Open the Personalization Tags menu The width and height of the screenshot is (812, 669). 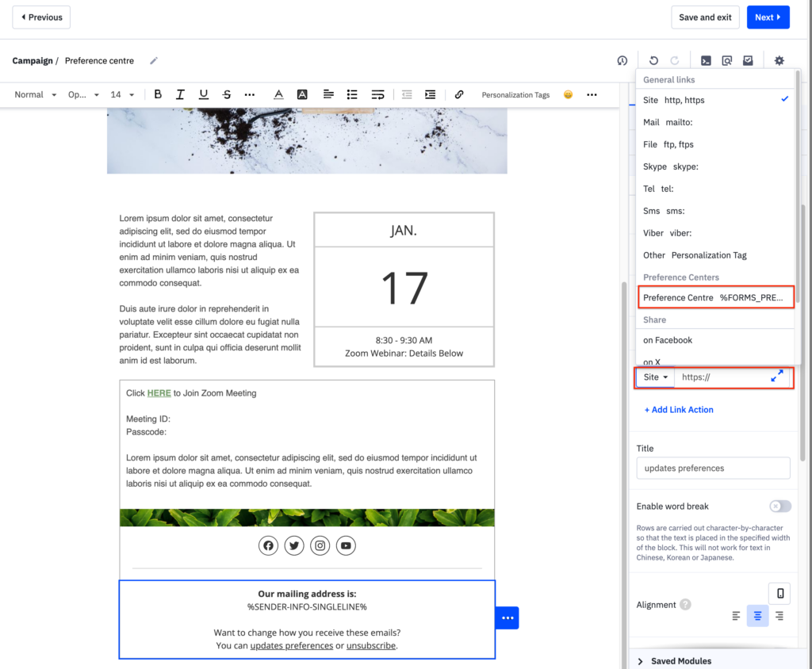coord(515,95)
